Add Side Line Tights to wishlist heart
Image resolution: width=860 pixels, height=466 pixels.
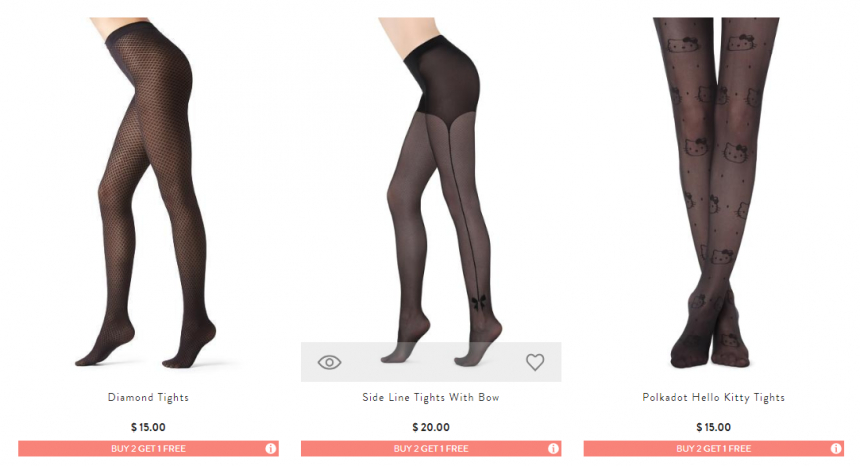[x=535, y=362]
